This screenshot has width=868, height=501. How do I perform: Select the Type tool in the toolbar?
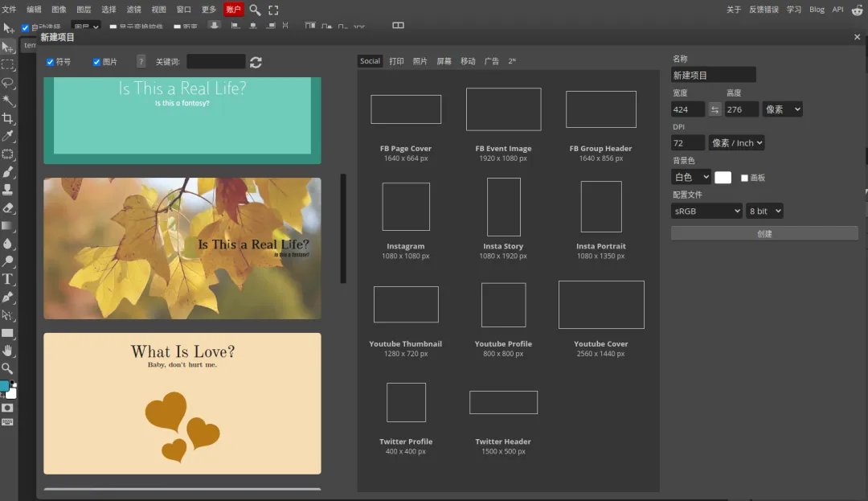click(x=8, y=279)
